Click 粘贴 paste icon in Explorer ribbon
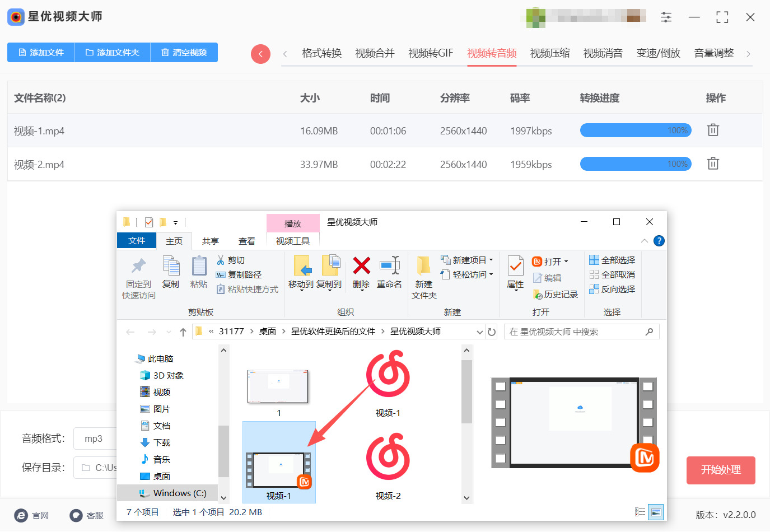The width and height of the screenshot is (770, 532). coord(199,272)
